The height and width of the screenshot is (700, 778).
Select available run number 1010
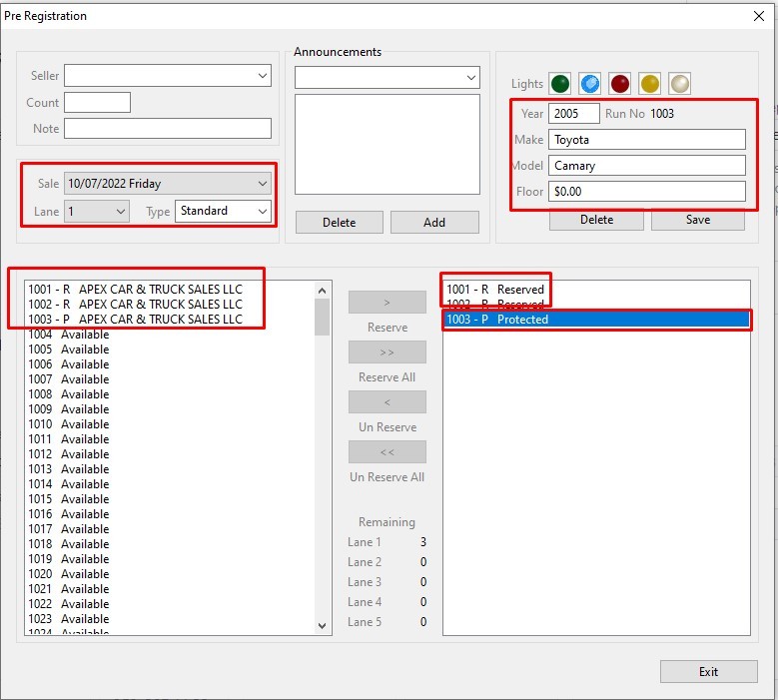point(69,424)
